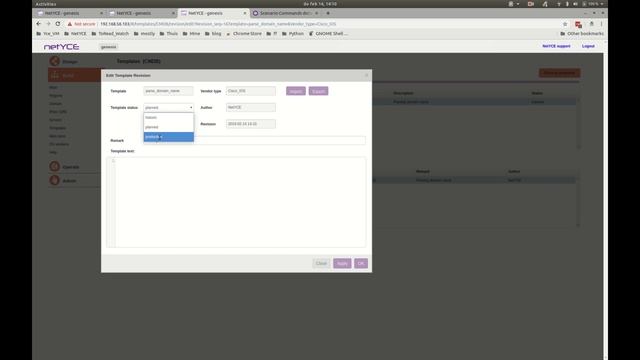Viewport: 640px width, 360px height.
Task: Open the NetYCE bookmark folder
Action: 75,33
